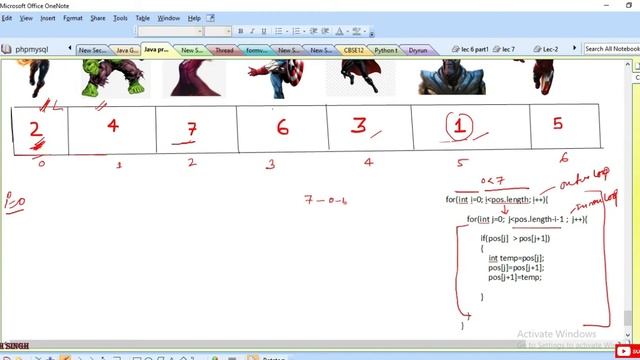Click the full page view icon

tap(210, 18)
